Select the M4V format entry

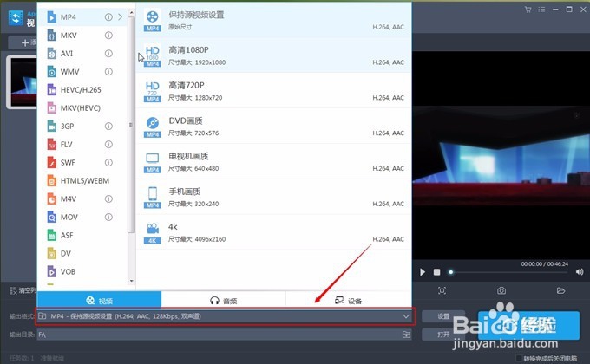tap(82, 199)
